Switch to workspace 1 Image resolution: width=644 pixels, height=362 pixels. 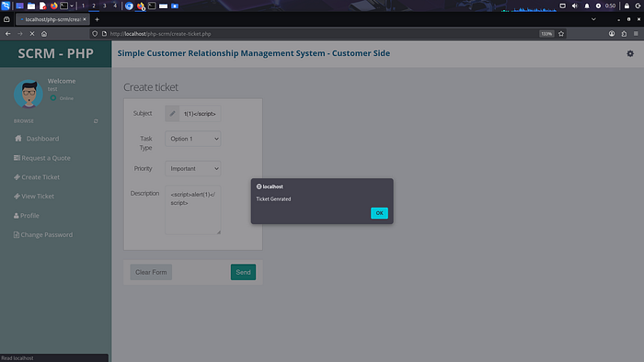[x=83, y=6]
